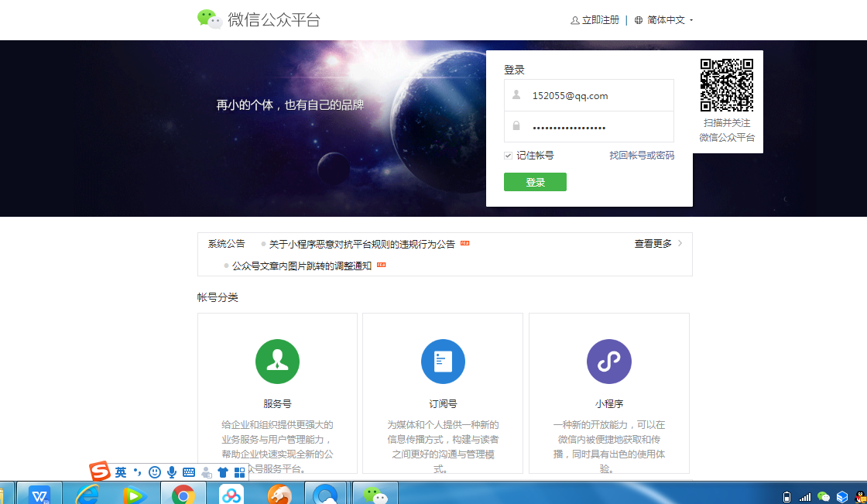Screen dimensions: 867x504
Task: Click the QR code for WeChat 公众平台
Action: (x=727, y=84)
